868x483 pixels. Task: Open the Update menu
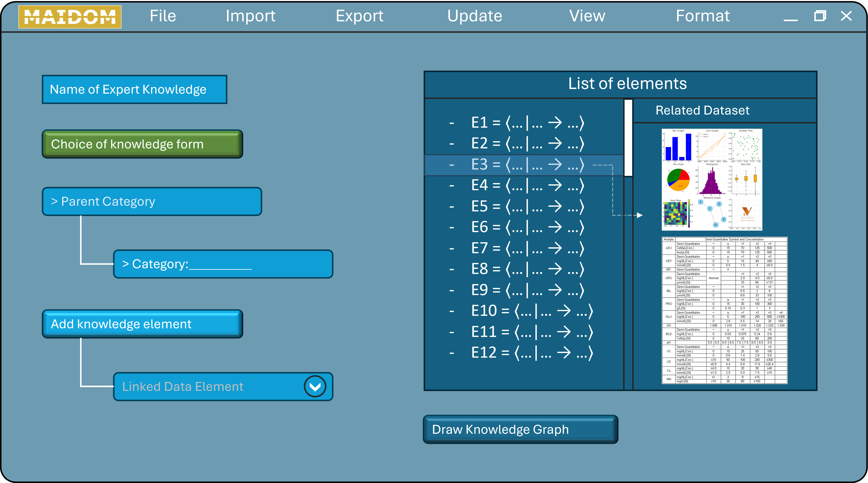[474, 16]
